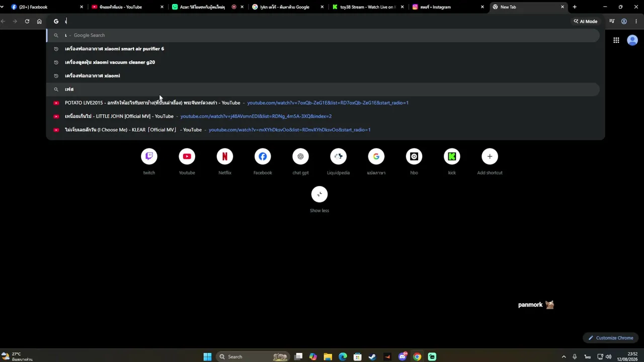Open the media controls toolbar icon
Viewport: 644px width, 362px height.
point(612,21)
